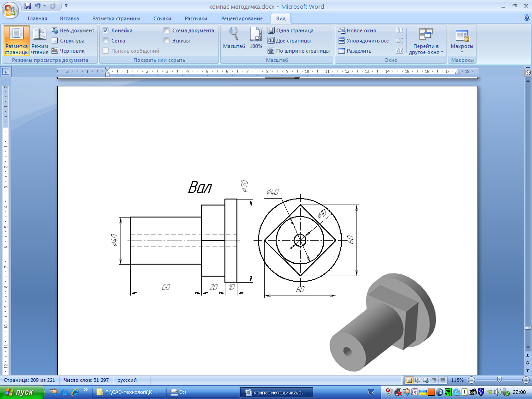Screen dimensions: 532x399
Task: Open F:\CAD-технології taskbar folder window
Action: (129, 393)
